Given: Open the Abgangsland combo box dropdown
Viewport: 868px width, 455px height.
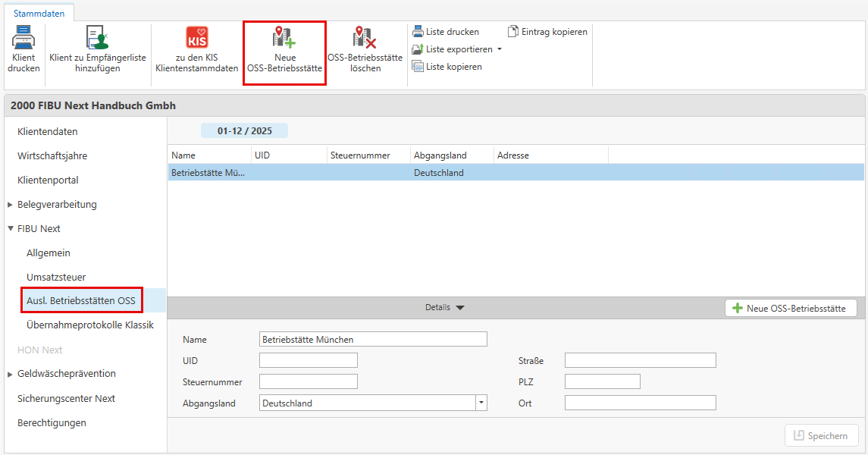Looking at the screenshot, I should tap(481, 403).
